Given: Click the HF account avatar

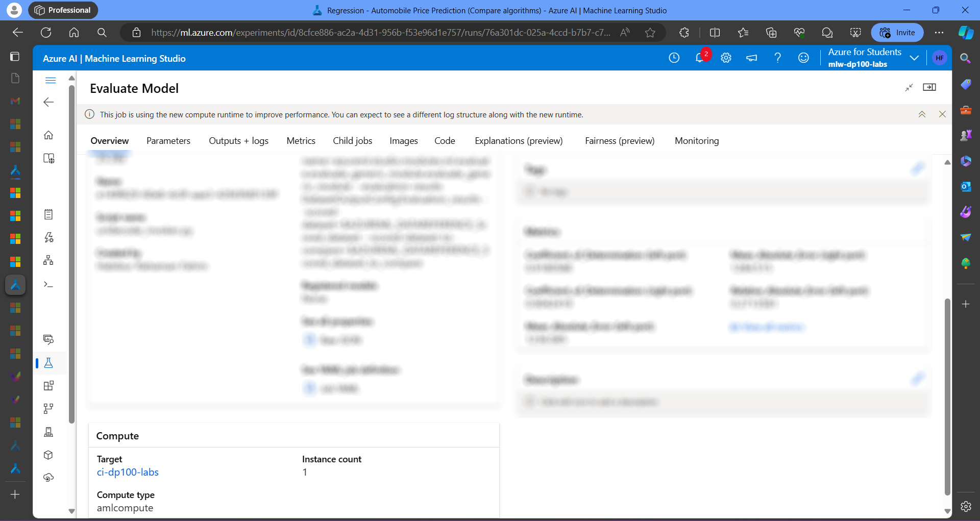Looking at the screenshot, I should [940, 58].
